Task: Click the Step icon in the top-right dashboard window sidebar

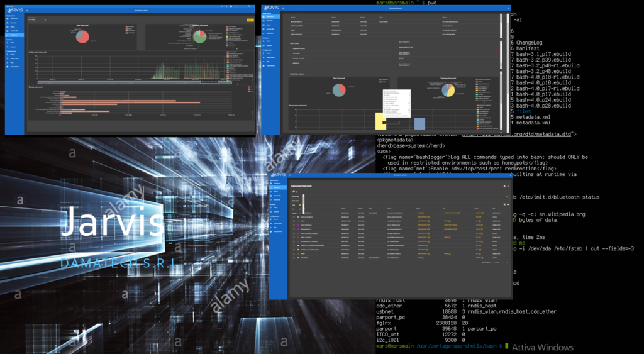Action: [x=264, y=62]
